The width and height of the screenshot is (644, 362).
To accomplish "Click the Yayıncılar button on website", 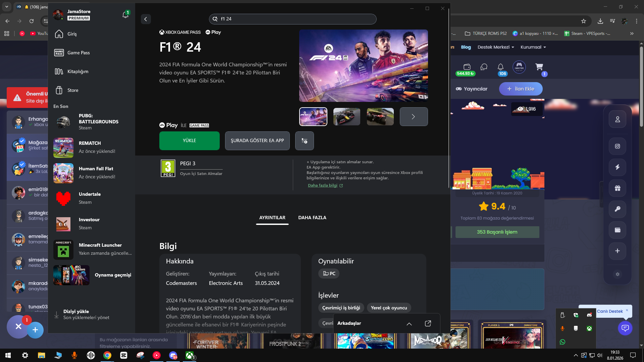I will point(471,89).
